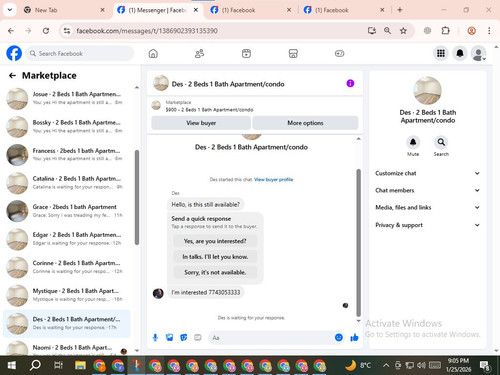Image resolution: width=500 pixels, height=375 pixels.
Task: Record a voice clip with the microphone icon
Action: [x=155, y=338]
